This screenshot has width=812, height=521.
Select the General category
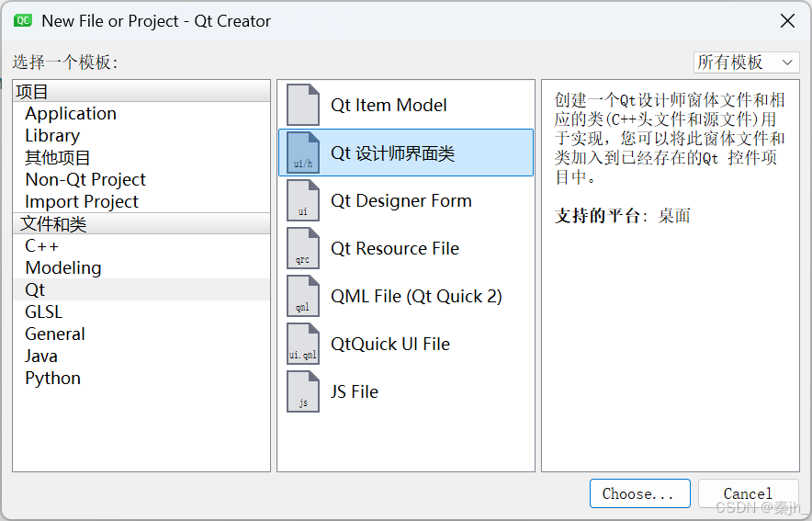(141, 334)
